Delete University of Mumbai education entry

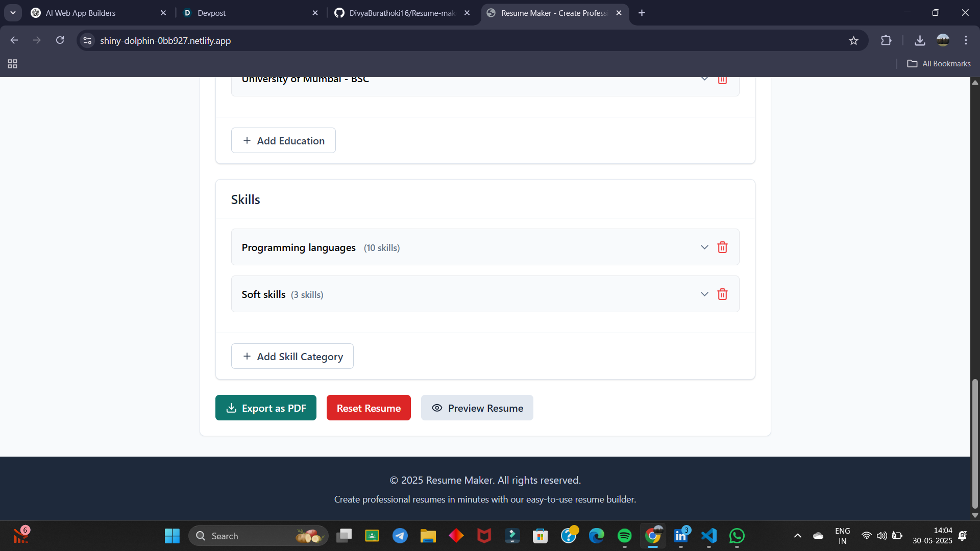722,80
